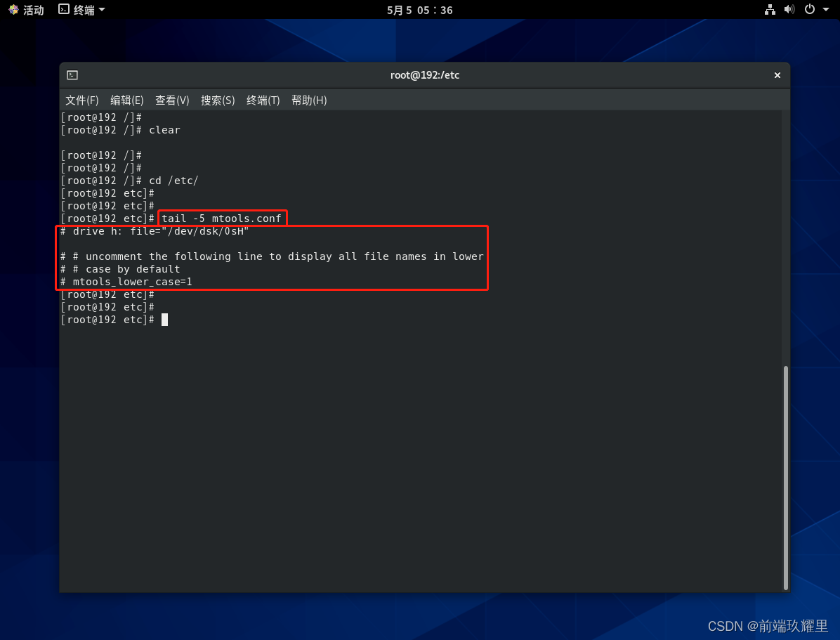The image size is (840, 640).
Task: Close the root@192:/etc terminal window
Action: pyautogui.click(x=777, y=75)
